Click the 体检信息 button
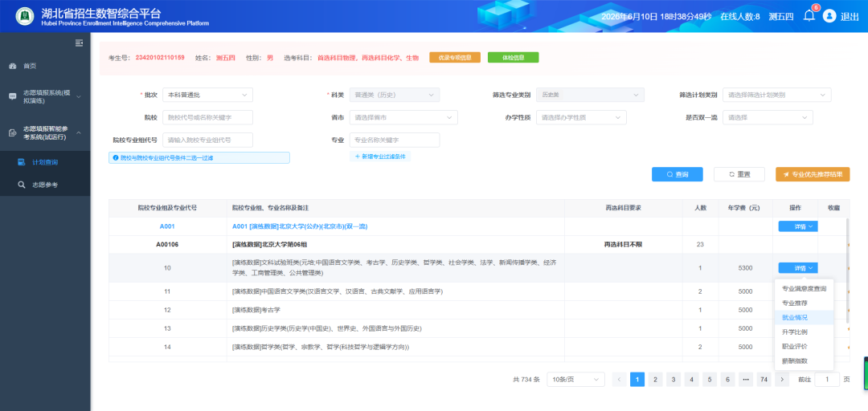The width and height of the screenshot is (868, 411). (513, 58)
